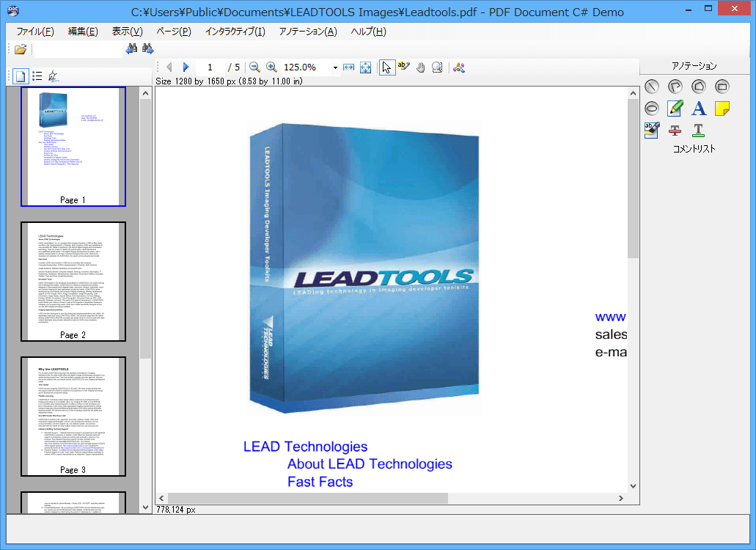
Task: Select the yellow sticky note tool
Action: click(x=722, y=109)
